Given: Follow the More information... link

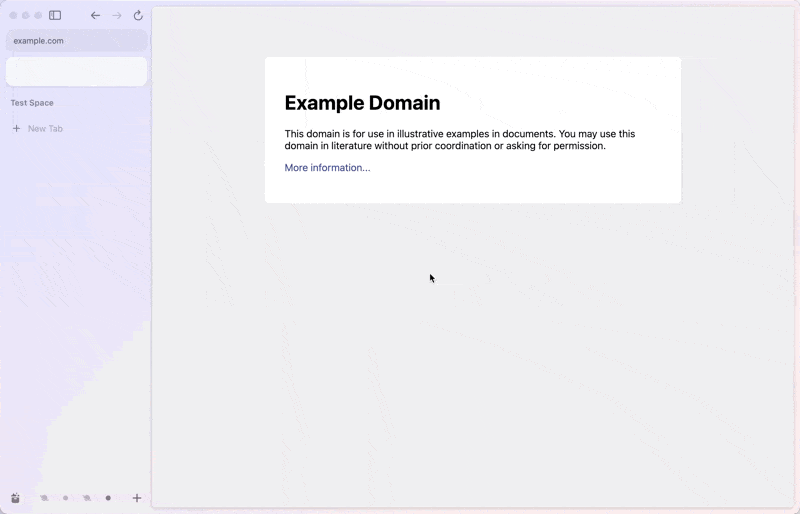Looking at the screenshot, I should point(328,168).
